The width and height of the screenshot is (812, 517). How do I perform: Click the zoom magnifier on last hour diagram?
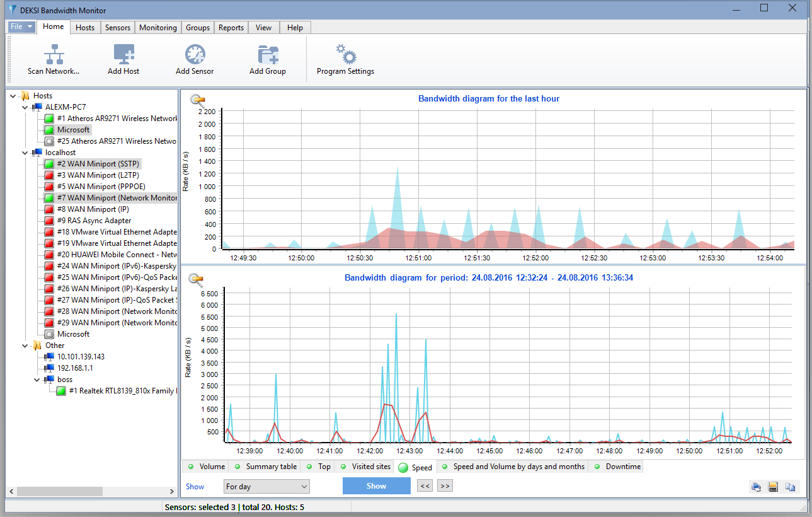click(197, 100)
